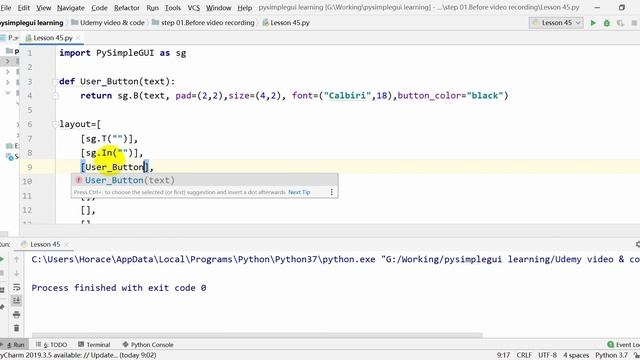Viewport: 640px width, 360px height.
Task: Click cursor position 9:17 in status bar
Action: 503,356
